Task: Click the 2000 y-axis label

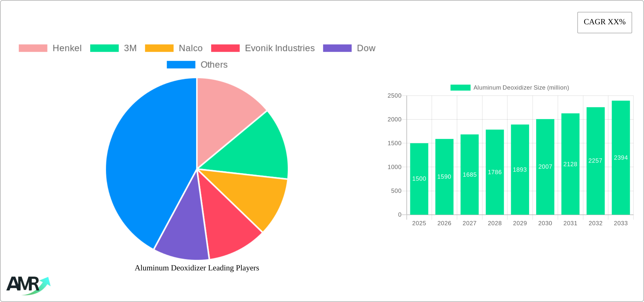Action: pyautogui.click(x=395, y=119)
